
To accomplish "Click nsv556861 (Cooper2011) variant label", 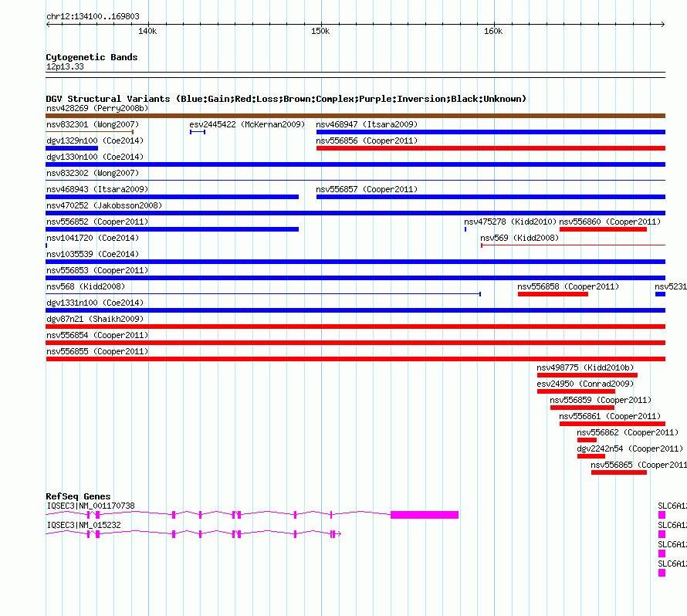I will 610,416.
